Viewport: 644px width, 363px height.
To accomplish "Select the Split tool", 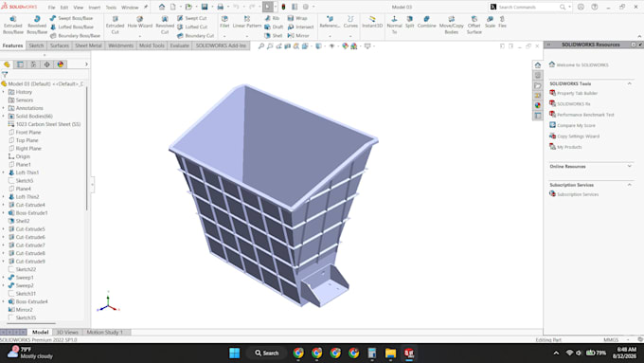I will click(x=409, y=22).
